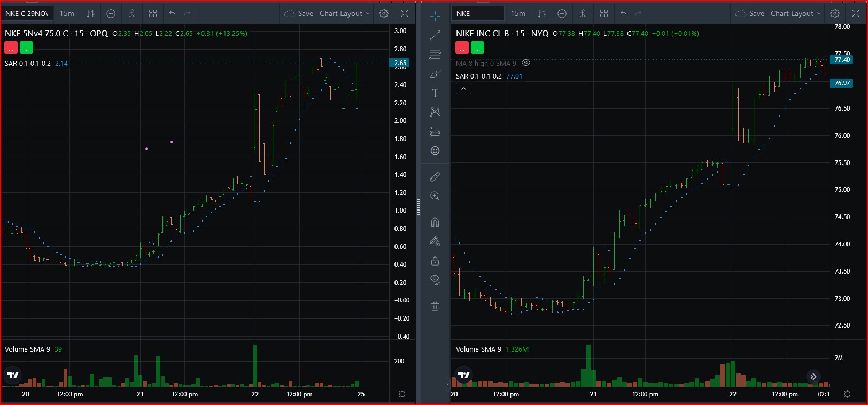Screen dimensions: 868x405
Task: Select the Volume SMA 9 label on the right chart
Action: pyautogui.click(x=478, y=349)
